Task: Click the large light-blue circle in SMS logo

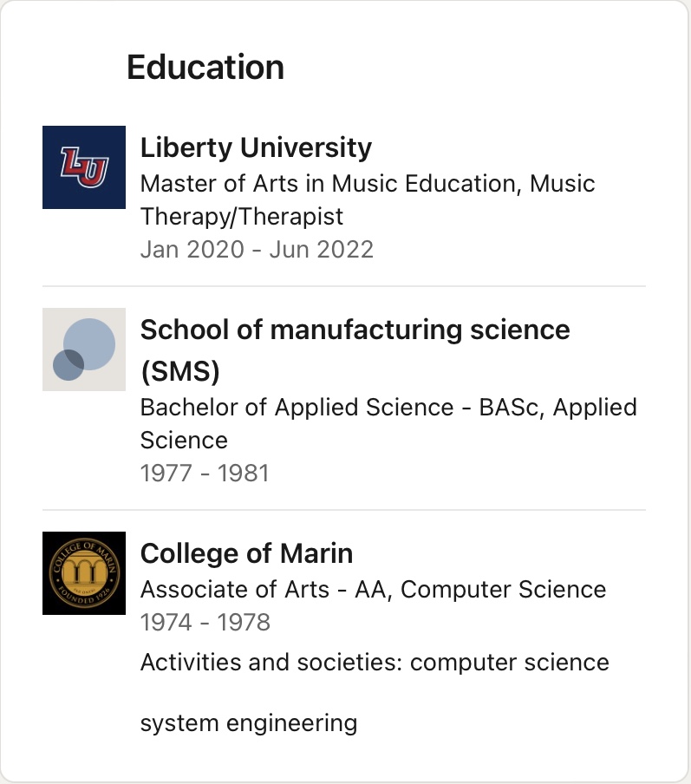Action: (89, 344)
